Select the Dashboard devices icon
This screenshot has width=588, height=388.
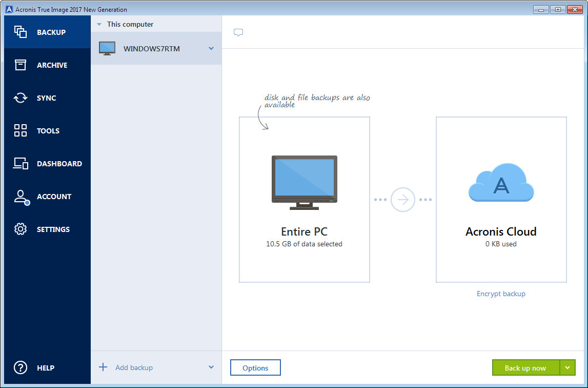pos(21,164)
